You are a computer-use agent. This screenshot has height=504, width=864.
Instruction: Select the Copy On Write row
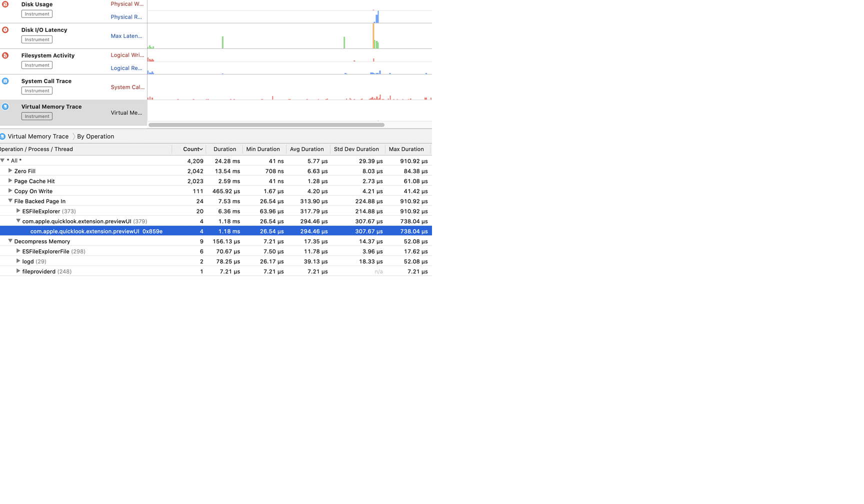pyautogui.click(x=33, y=191)
